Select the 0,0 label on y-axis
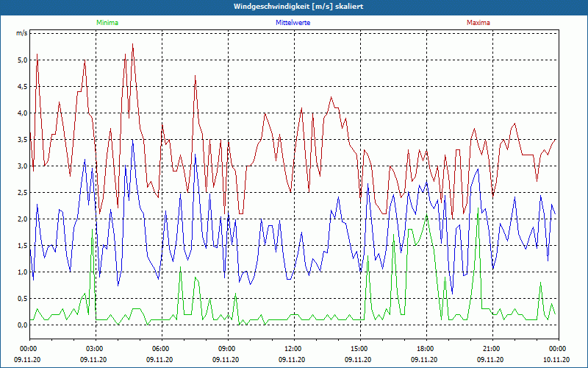The image size is (588, 368). point(22,325)
